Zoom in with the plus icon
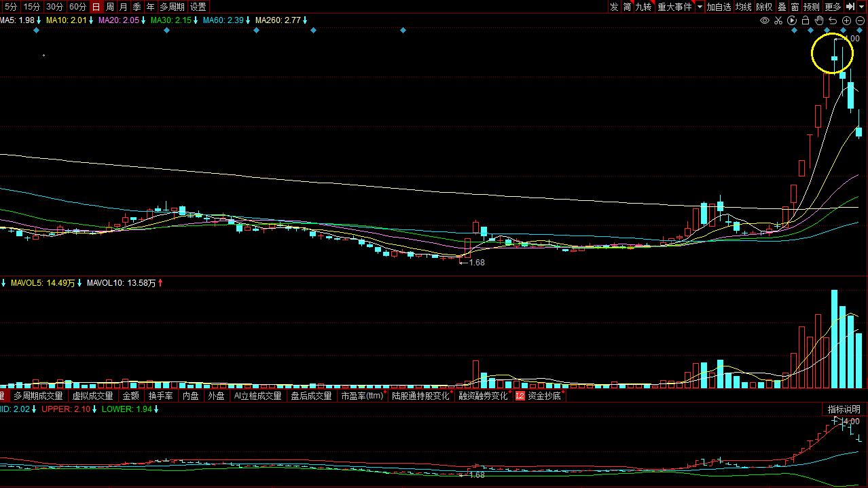 pos(846,20)
